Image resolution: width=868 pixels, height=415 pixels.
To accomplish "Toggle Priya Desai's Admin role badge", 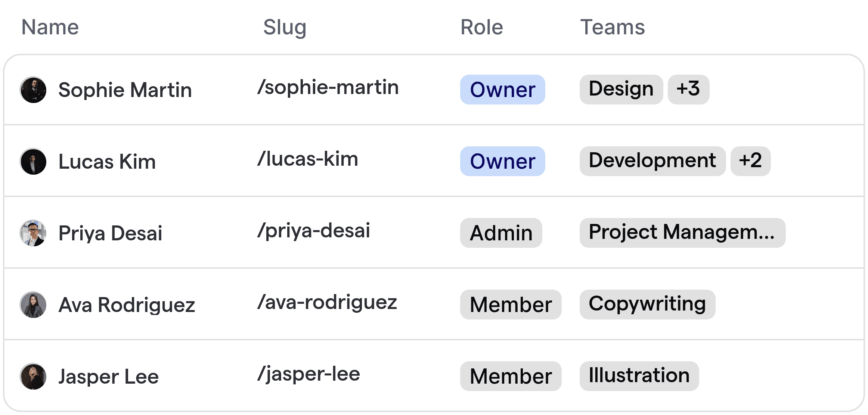I will coord(501,233).
